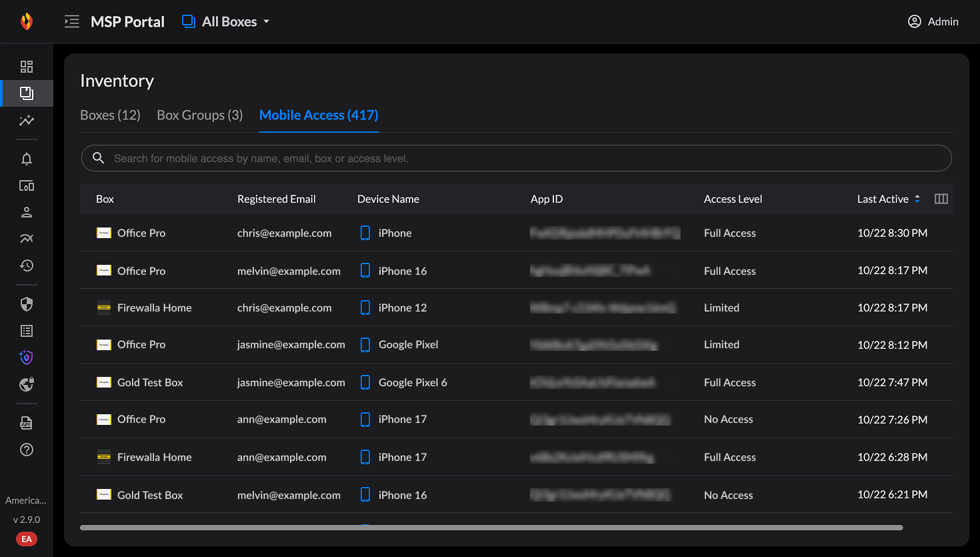Viewport: 980px width, 557px height.
Task: Open the API document icon in sidebar
Action: pyautogui.click(x=27, y=423)
